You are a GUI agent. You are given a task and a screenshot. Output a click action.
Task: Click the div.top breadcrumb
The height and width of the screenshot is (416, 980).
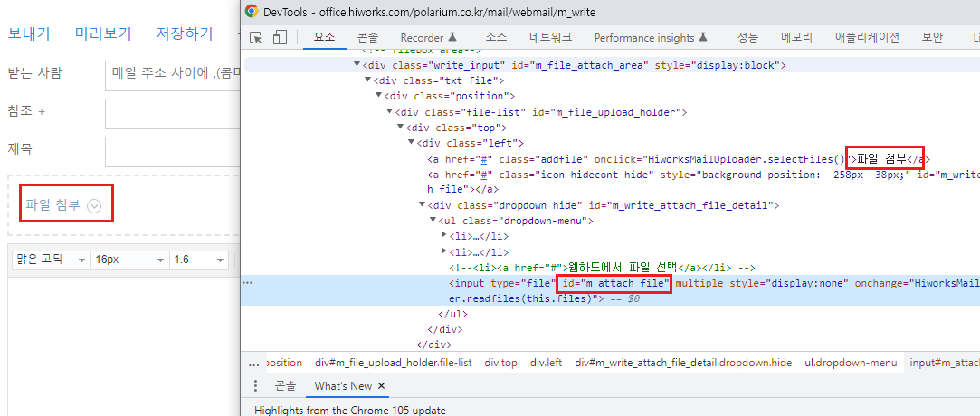point(501,363)
